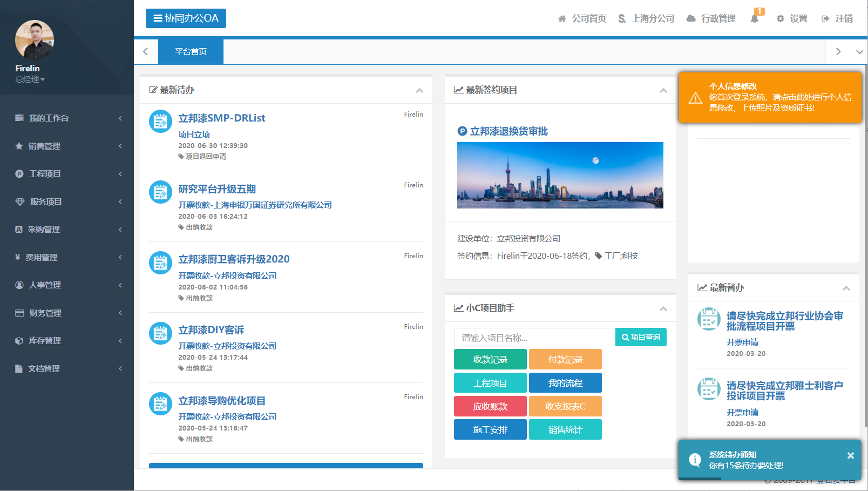Switch to the 平台首页 tab

191,51
